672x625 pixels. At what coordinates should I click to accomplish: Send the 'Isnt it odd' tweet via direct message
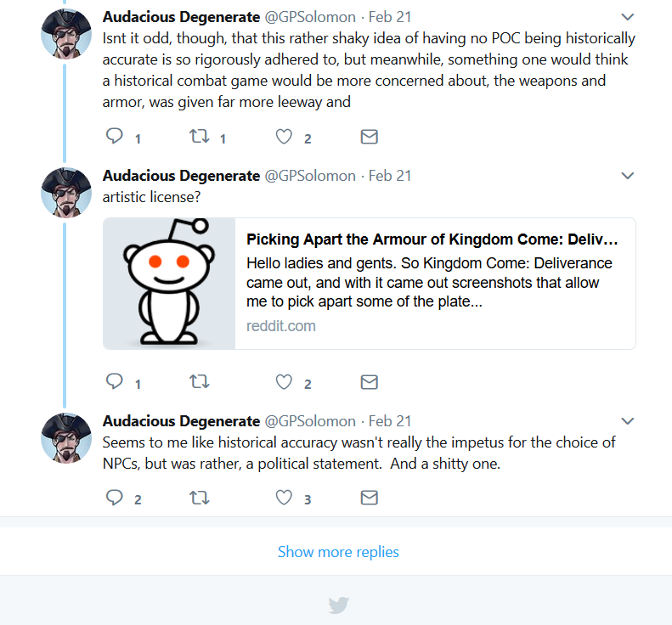click(369, 137)
